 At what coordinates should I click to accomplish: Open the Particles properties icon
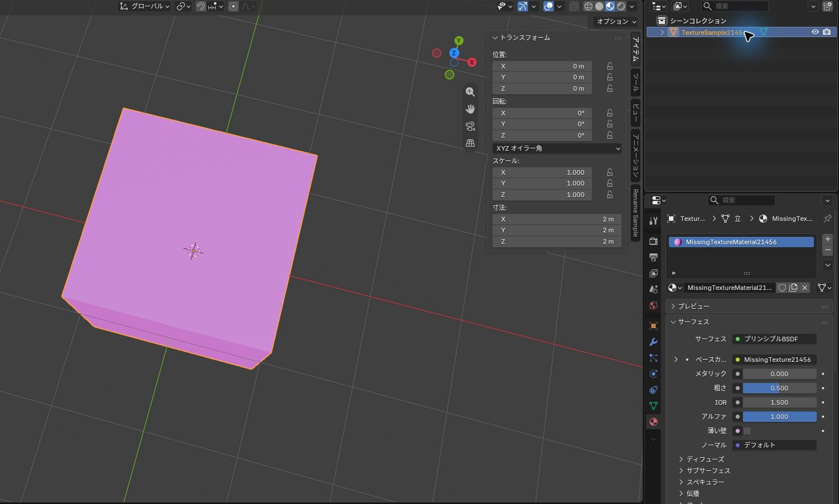click(x=654, y=358)
